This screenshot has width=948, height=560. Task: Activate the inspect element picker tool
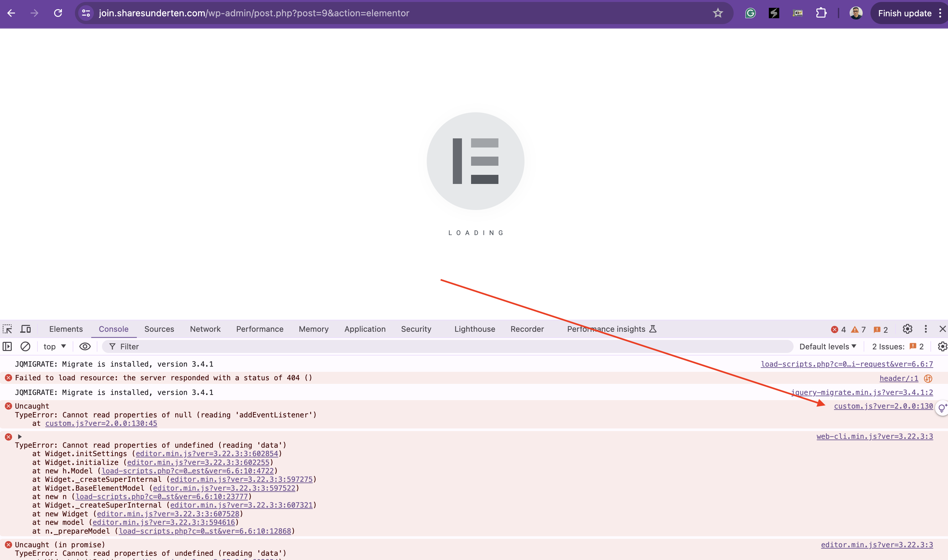(x=7, y=329)
